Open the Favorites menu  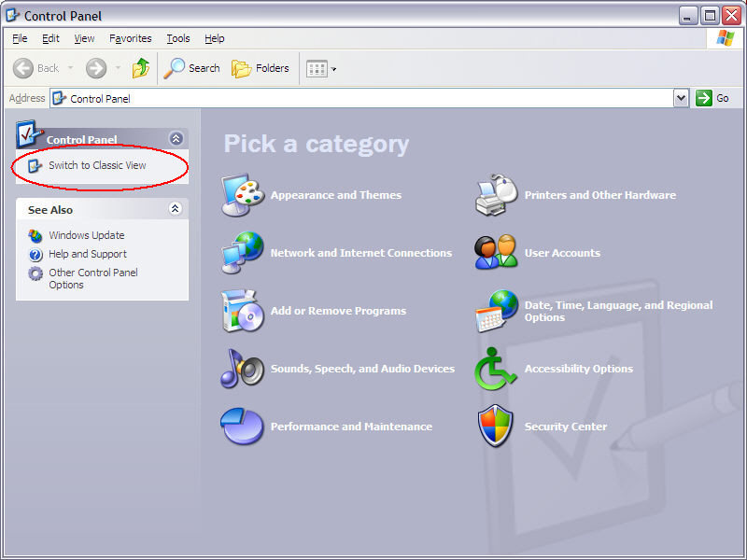(x=131, y=38)
